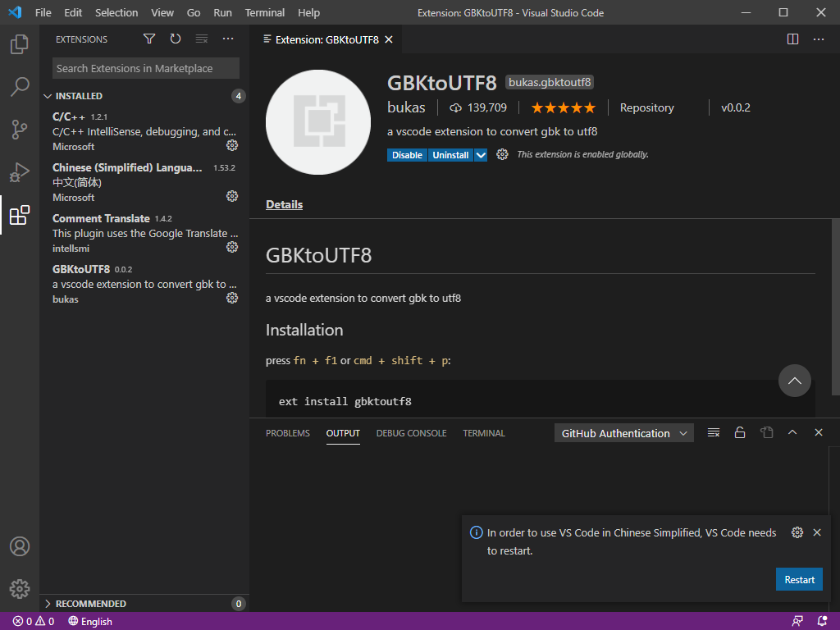Open the settings gear for the C/C++ extension
Viewport: 840px width, 630px height.
point(232,145)
